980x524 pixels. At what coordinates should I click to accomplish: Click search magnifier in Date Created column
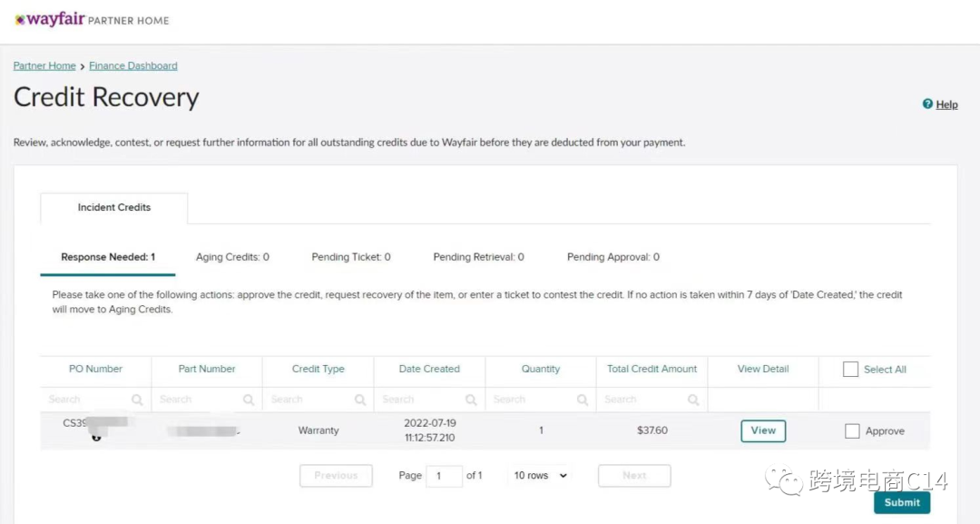click(x=471, y=400)
